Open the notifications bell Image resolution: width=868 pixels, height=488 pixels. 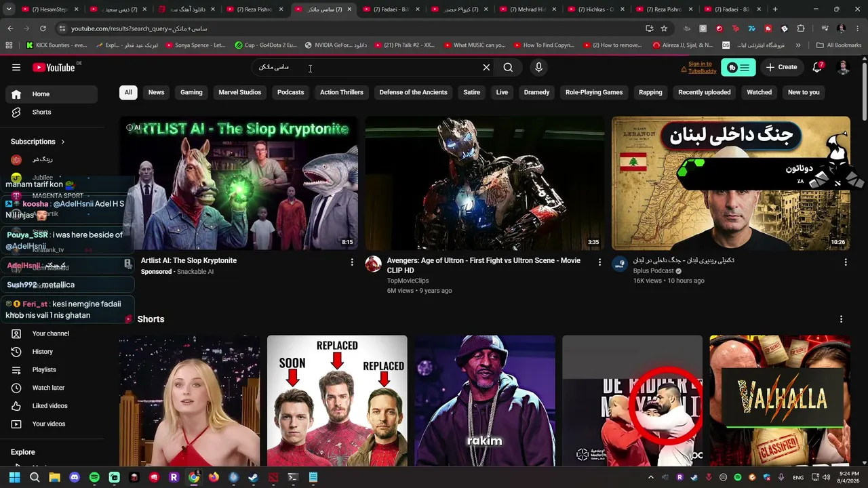817,67
